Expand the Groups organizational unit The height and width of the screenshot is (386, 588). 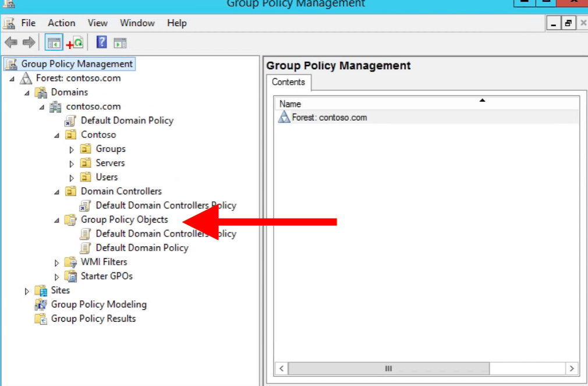pyautogui.click(x=72, y=150)
